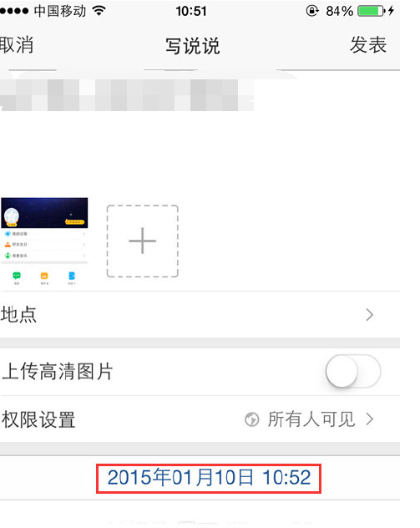Open the 权限设置 chevron arrow
This screenshot has width=420, height=528.
coord(370,419)
